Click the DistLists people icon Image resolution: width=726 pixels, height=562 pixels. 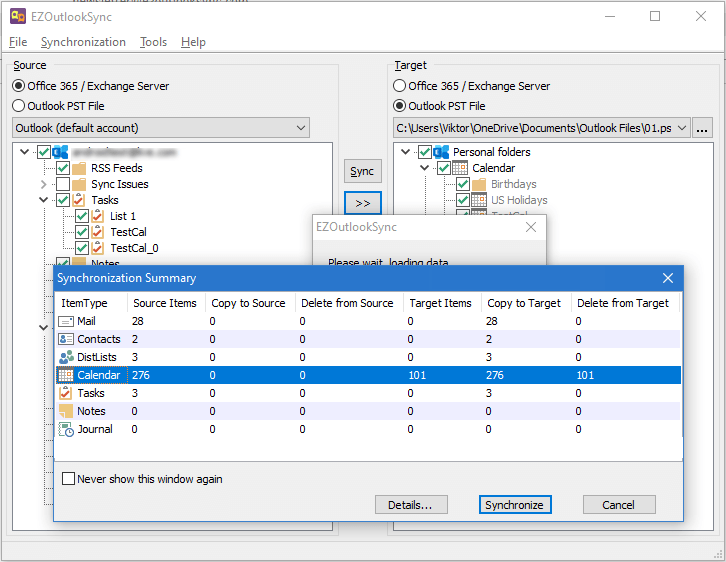tap(66, 357)
